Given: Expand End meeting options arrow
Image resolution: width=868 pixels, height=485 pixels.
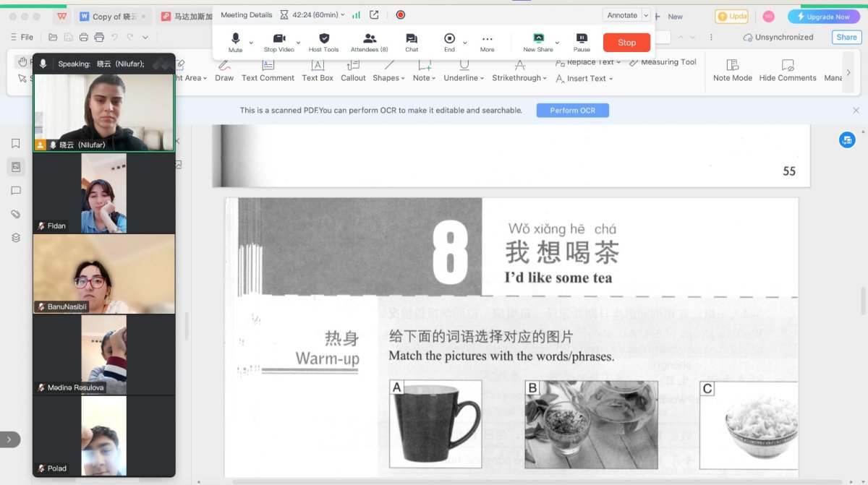Looking at the screenshot, I should [465, 42].
